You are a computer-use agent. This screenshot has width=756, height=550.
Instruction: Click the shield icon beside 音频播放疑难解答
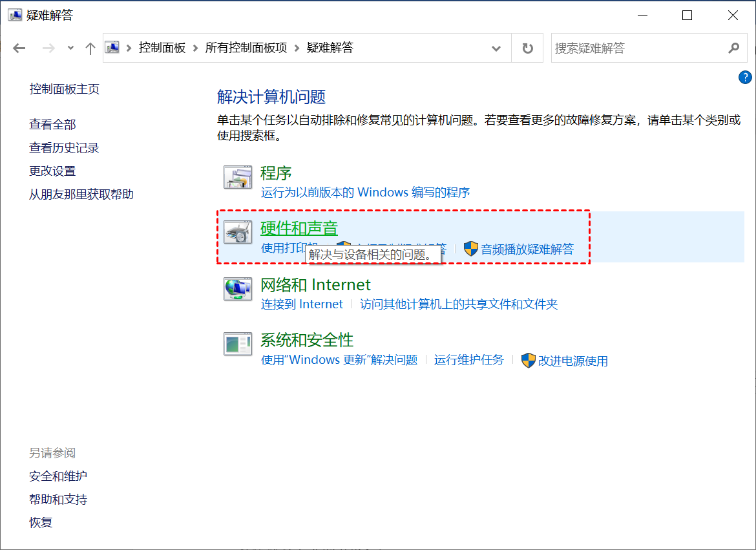(x=470, y=248)
